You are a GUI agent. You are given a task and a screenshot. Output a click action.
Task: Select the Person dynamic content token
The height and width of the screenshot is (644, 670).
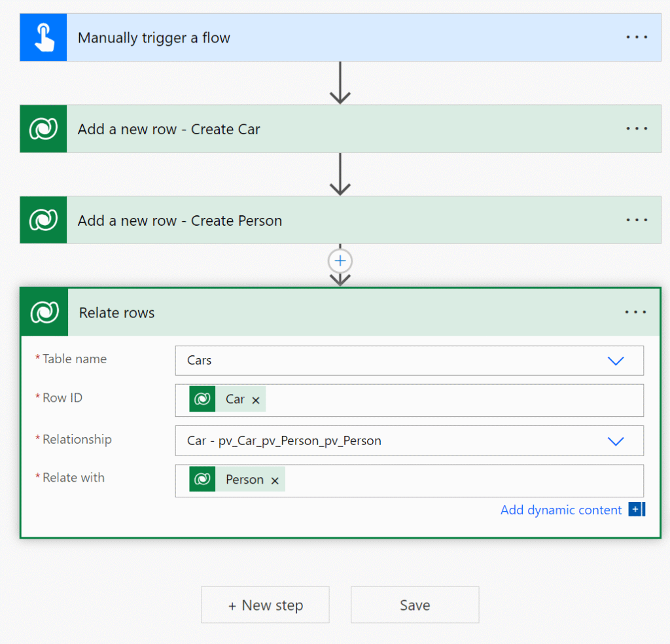tap(237, 479)
